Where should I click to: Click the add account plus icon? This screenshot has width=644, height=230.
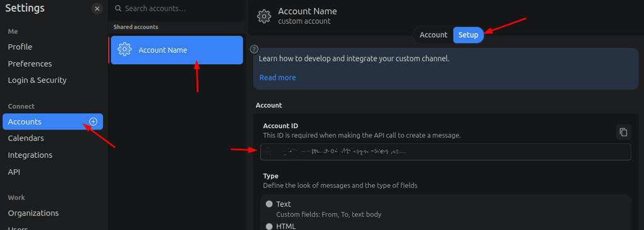tap(93, 121)
